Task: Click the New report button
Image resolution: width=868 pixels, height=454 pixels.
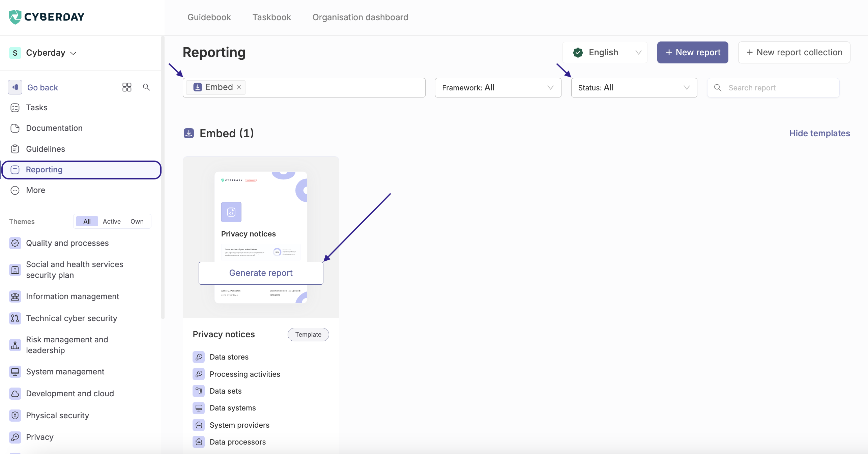Action: click(693, 52)
